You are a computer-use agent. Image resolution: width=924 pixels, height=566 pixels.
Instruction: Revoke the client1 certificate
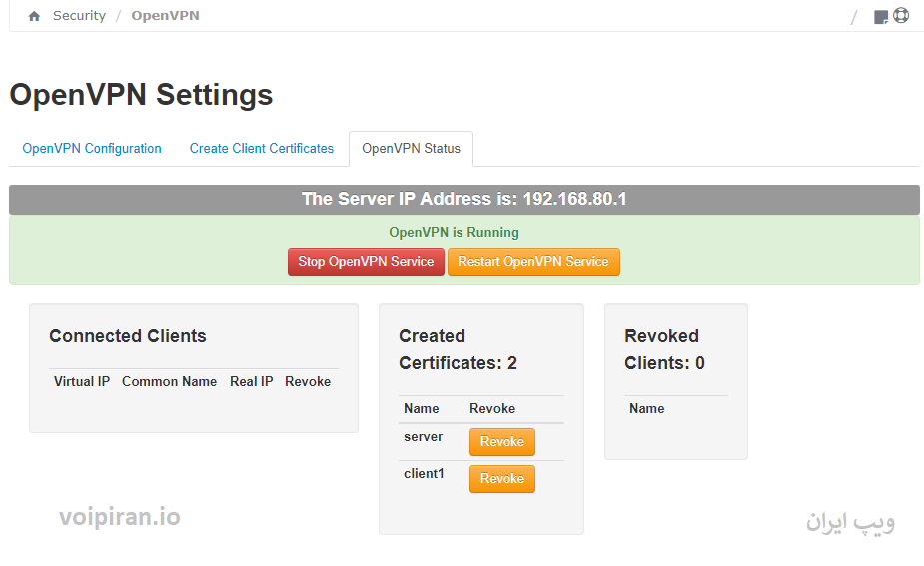click(x=502, y=479)
